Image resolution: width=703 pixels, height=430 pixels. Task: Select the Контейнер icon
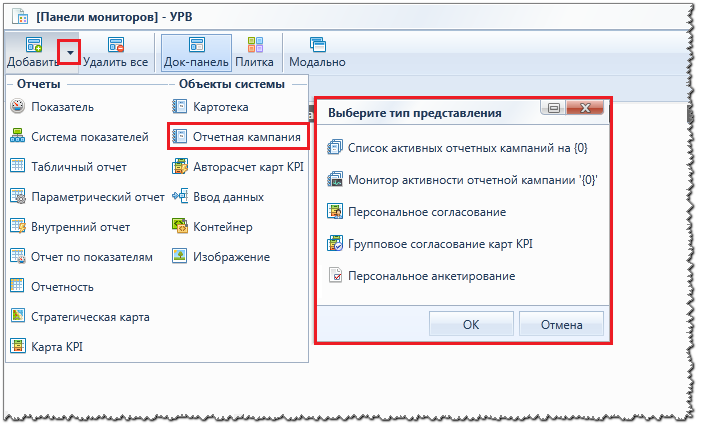pos(180,226)
